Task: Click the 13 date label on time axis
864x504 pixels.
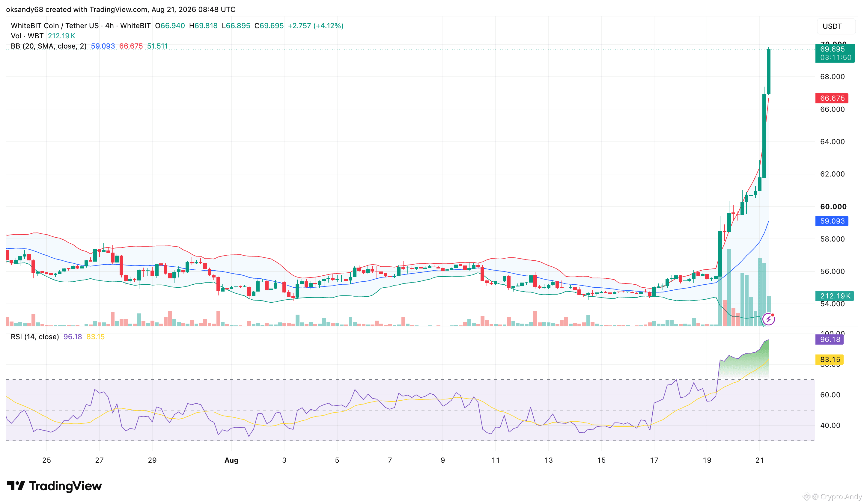Action: click(x=549, y=461)
